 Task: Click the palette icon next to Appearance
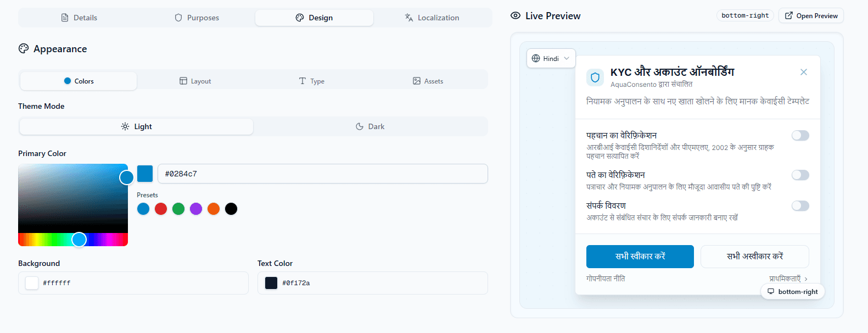pos(24,49)
